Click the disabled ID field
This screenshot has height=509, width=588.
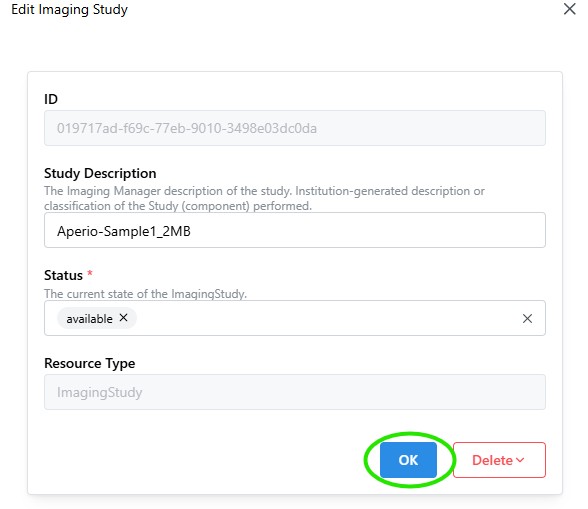295,128
